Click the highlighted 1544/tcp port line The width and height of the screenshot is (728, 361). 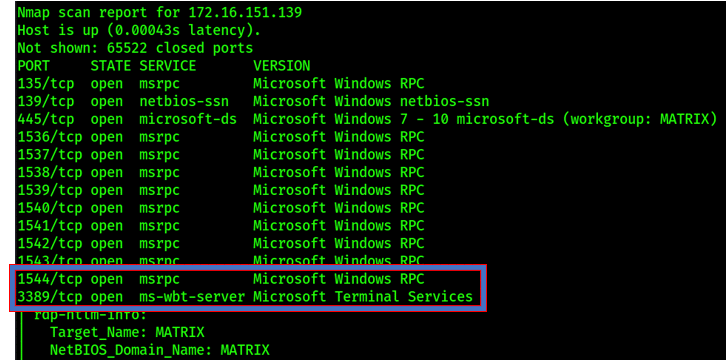point(221,279)
